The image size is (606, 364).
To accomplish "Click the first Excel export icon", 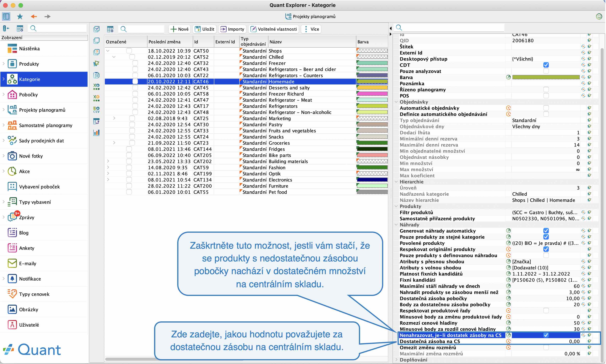I will 96,86.
